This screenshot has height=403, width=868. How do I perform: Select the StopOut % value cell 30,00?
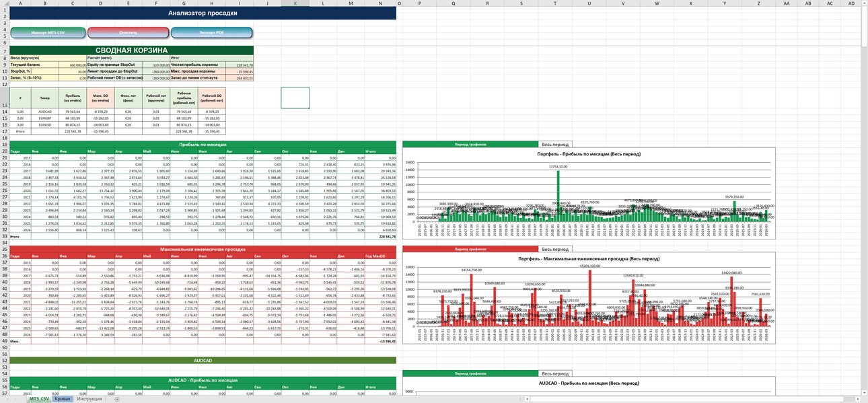point(73,71)
